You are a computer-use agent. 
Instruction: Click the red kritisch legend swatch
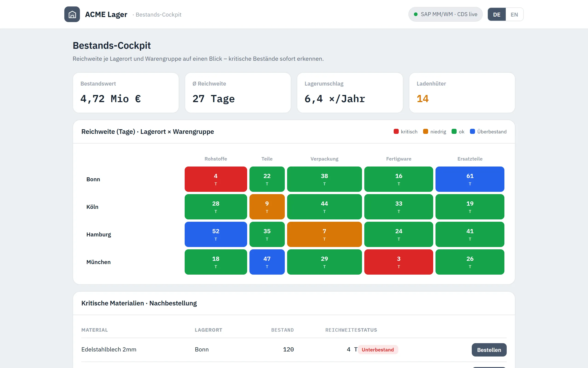click(x=396, y=131)
